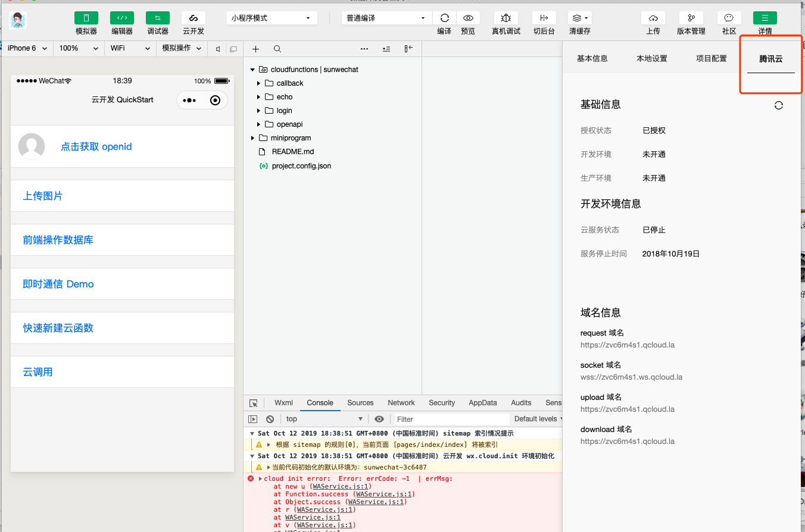Toggle the simulator sound mute icon

[218, 49]
